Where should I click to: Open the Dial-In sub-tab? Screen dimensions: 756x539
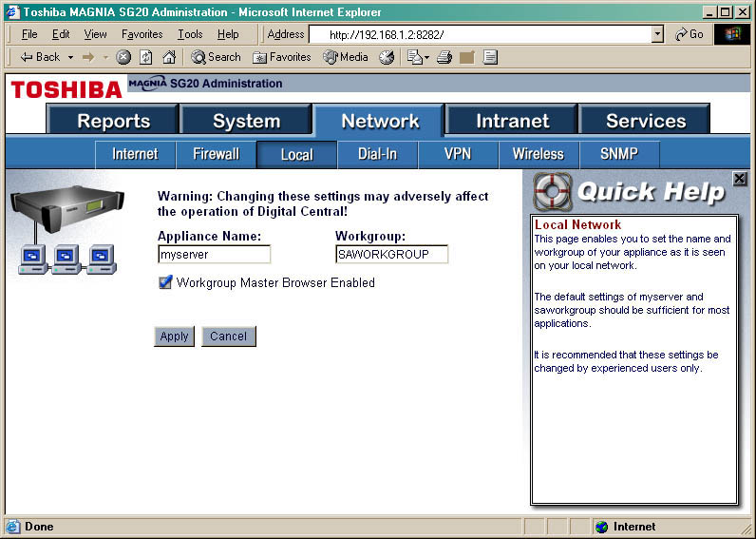[377, 154]
